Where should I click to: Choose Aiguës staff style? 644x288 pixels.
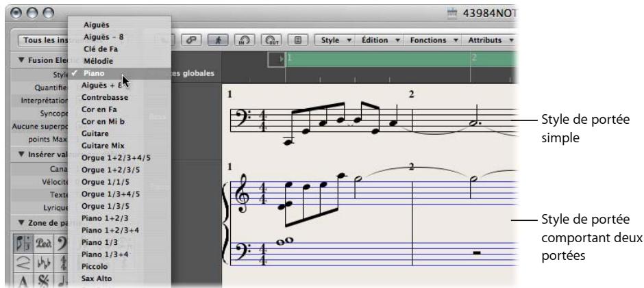(119, 25)
